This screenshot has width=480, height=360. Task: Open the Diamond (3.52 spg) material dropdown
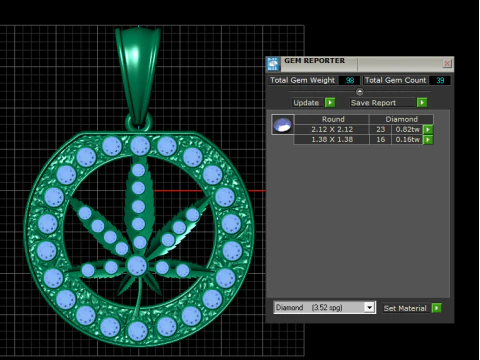coord(325,307)
